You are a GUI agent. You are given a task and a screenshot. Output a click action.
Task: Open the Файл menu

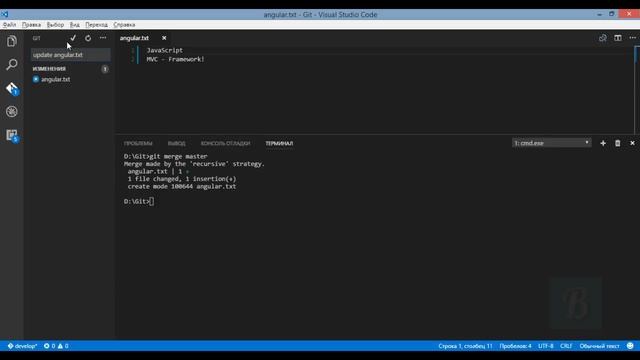(x=9, y=24)
